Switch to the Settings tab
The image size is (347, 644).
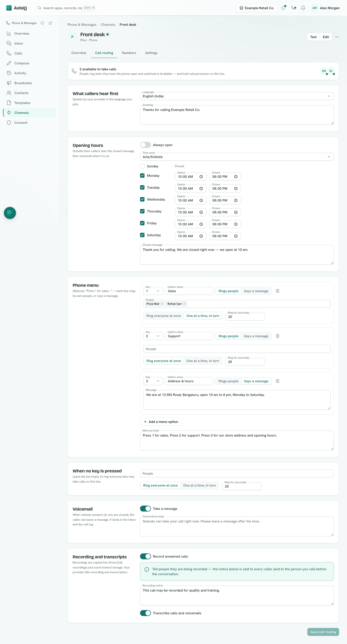(x=151, y=53)
